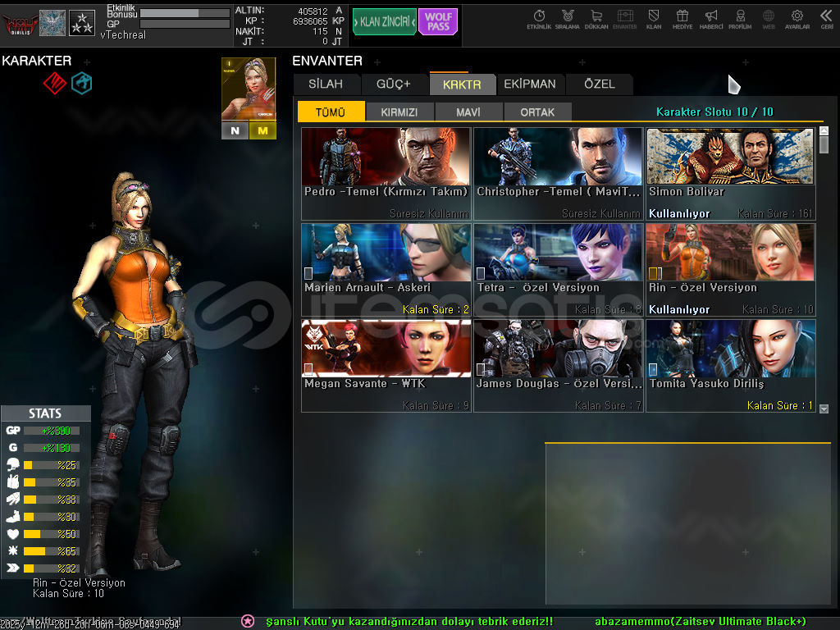Viewport: 840px width, 630px height.
Task: Click the burst stat icon below heart
Action: point(13,550)
